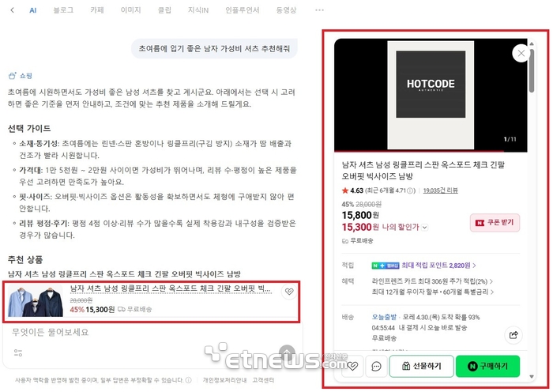The height and width of the screenshot is (392, 553).
Task: Toggle the heart on the recommended product card
Action: [289, 292]
